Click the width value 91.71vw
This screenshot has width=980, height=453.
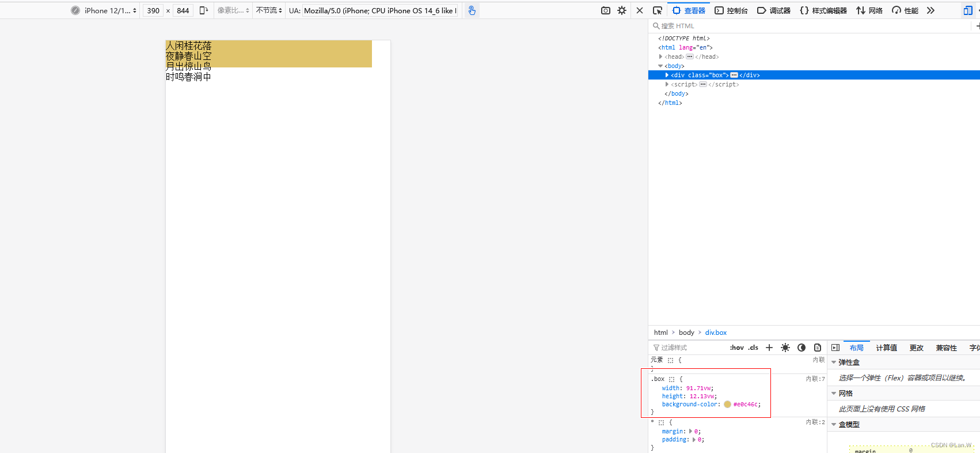click(698, 388)
